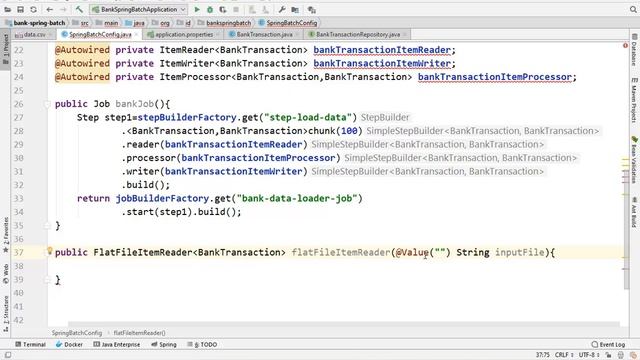This screenshot has width=640, height=360.
Task: Open the Web side tool window
Action: pyautogui.click(x=6, y=274)
